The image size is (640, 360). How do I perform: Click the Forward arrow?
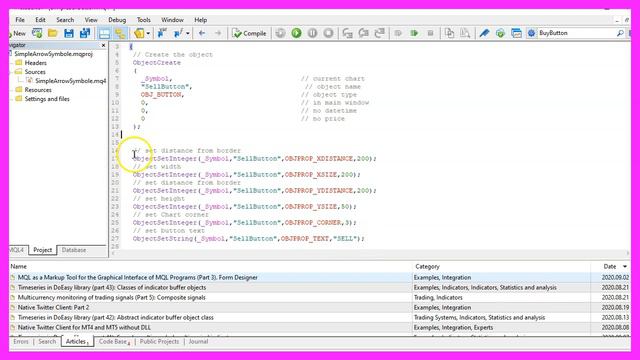[x=218, y=33]
